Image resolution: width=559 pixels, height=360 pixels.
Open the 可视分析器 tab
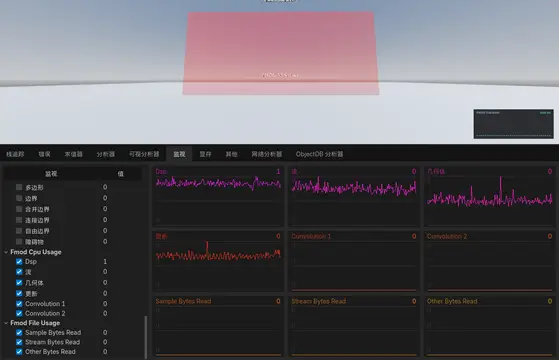[144, 154]
